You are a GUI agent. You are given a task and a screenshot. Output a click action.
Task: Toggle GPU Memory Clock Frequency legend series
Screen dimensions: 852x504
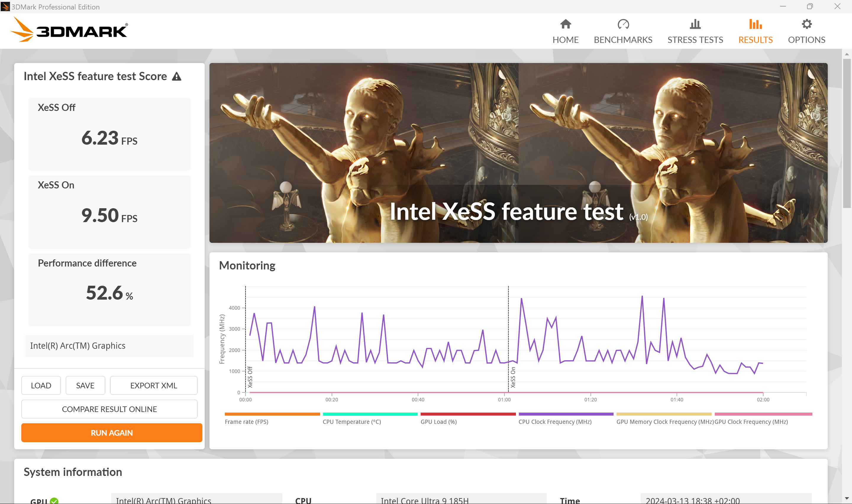(x=665, y=422)
